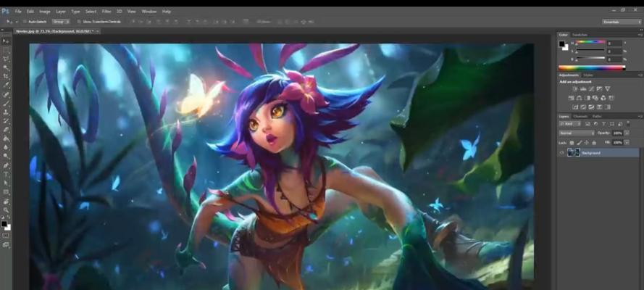The image size is (644, 290).
Task: Select the Background layer thumbnail
Action: coord(574,152)
